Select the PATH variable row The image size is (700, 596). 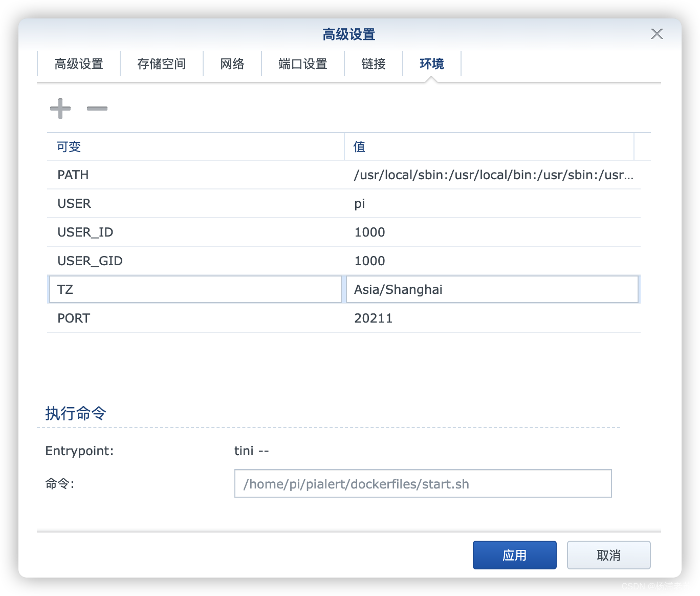tap(344, 175)
